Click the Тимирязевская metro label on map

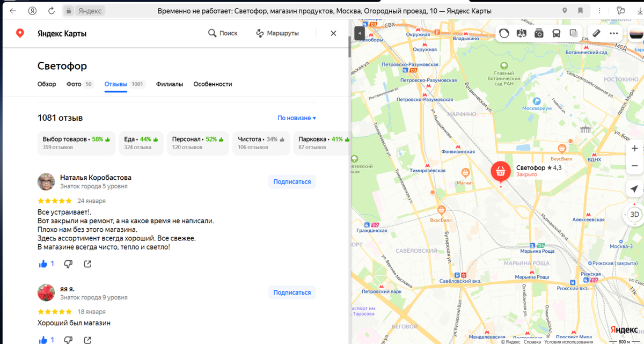pyautogui.click(x=429, y=171)
